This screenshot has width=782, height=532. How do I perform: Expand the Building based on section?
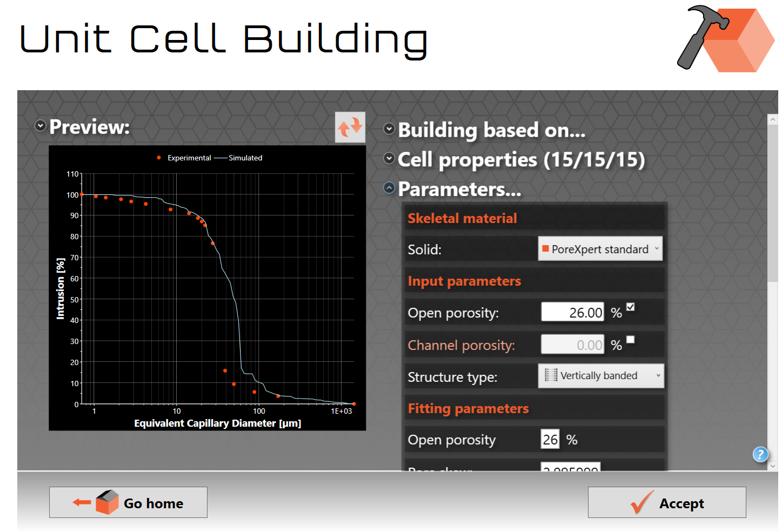point(388,129)
